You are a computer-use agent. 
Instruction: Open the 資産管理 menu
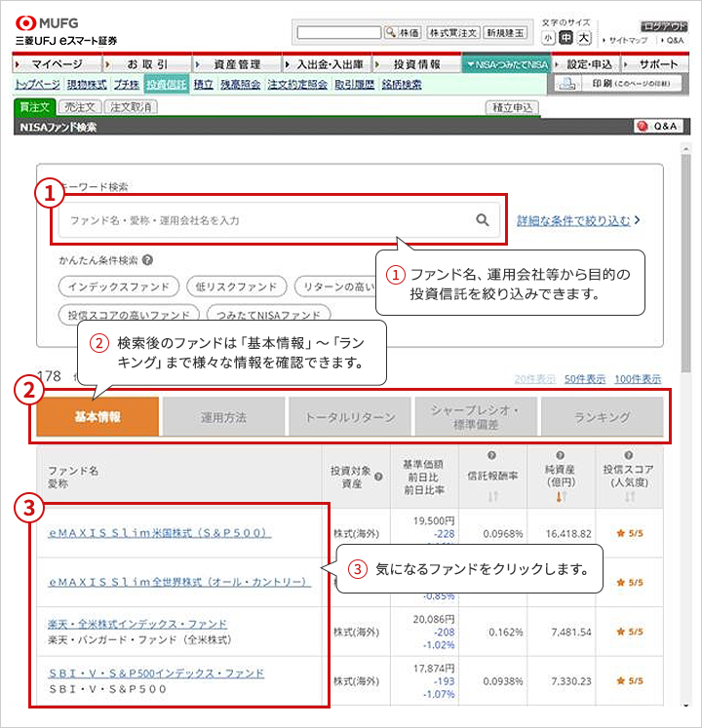click(x=237, y=64)
